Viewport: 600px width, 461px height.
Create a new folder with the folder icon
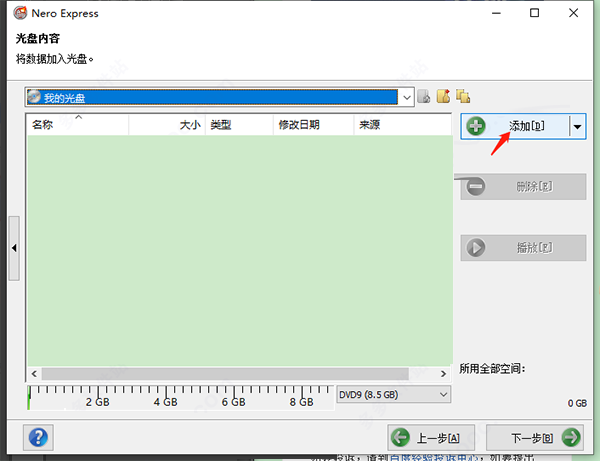point(443,96)
